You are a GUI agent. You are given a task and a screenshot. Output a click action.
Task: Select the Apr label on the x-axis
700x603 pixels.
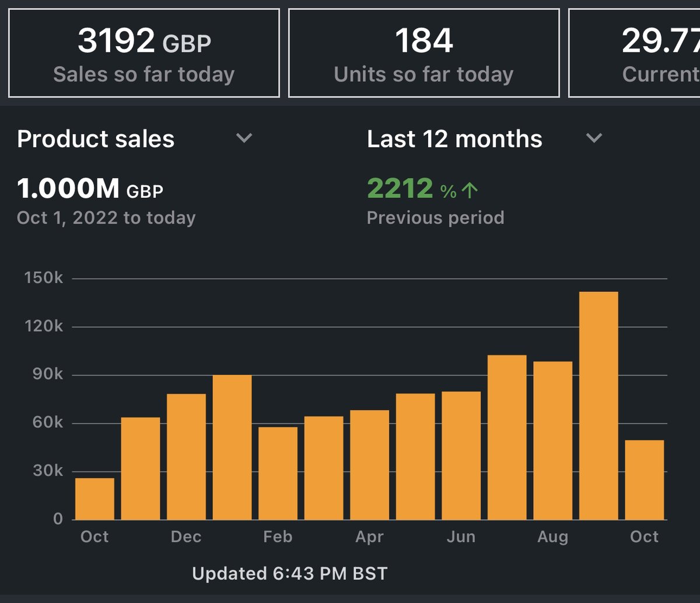point(370,536)
